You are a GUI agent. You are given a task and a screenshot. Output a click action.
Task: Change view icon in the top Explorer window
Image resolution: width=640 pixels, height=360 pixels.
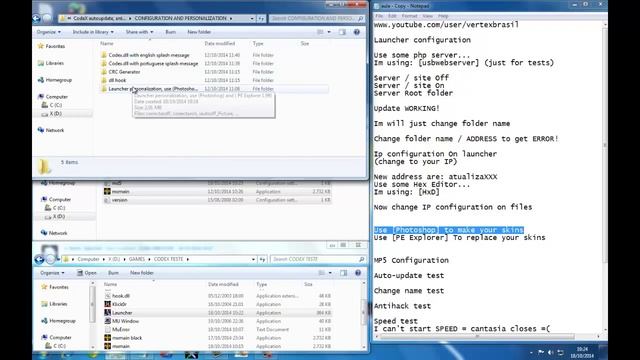point(321,32)
